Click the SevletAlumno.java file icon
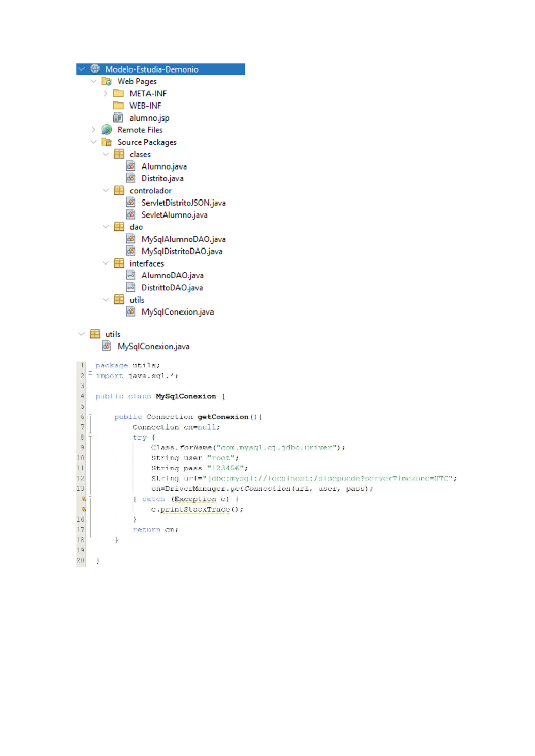This screenshot has width=535, height=756. click(131, 215)
